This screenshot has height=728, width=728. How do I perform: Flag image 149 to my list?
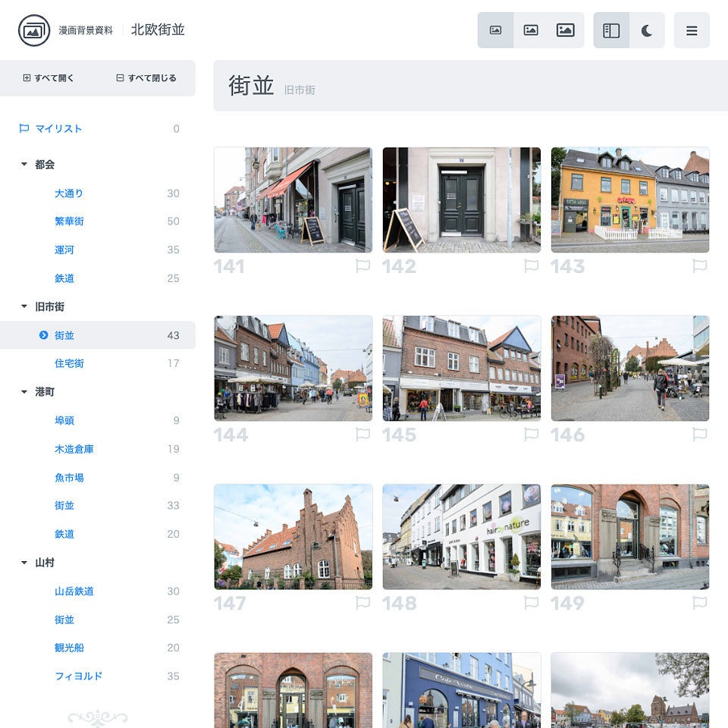pyautogui.click(x=700, y=603)
